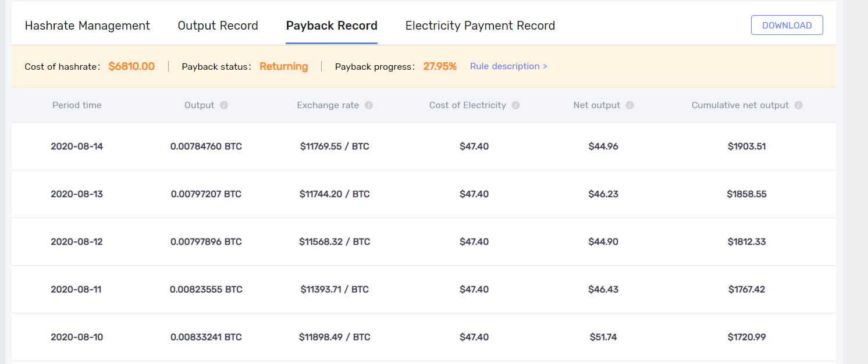
Task: Click the Net output info icon
Action: tap(629, 105)
